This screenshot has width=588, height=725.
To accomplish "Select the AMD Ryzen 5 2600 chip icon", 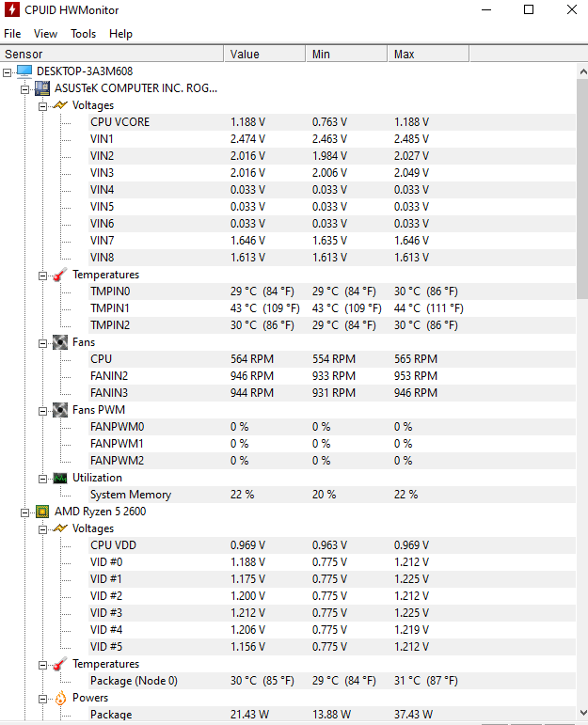I will [x=42, y=512].
